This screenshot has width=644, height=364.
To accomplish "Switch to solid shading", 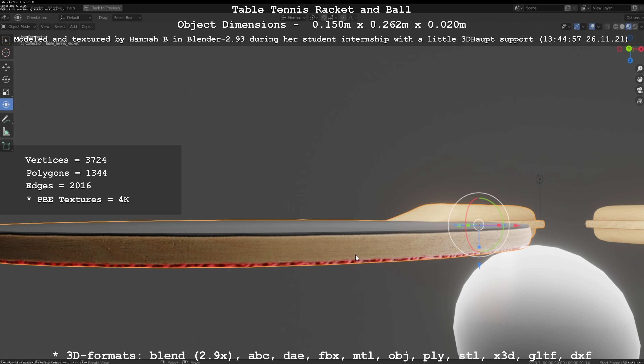I will [x=622, y=26].
